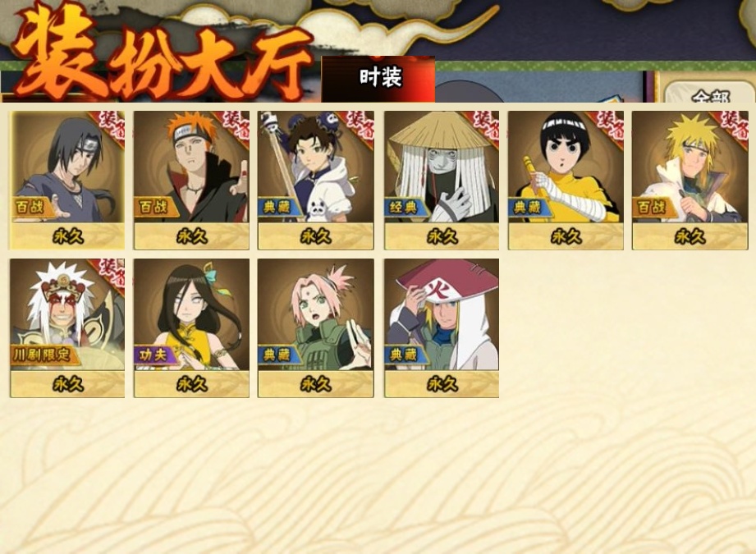Choose the orange-haired Pain 百战 costume
This screenshot has height=554, width=756.
[x=191, y=181]
